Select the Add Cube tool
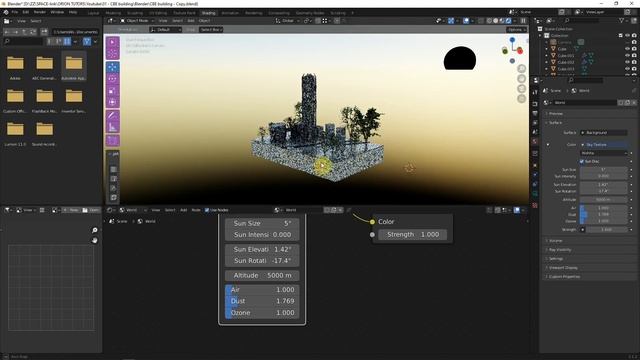 click(x=113, y=141)
